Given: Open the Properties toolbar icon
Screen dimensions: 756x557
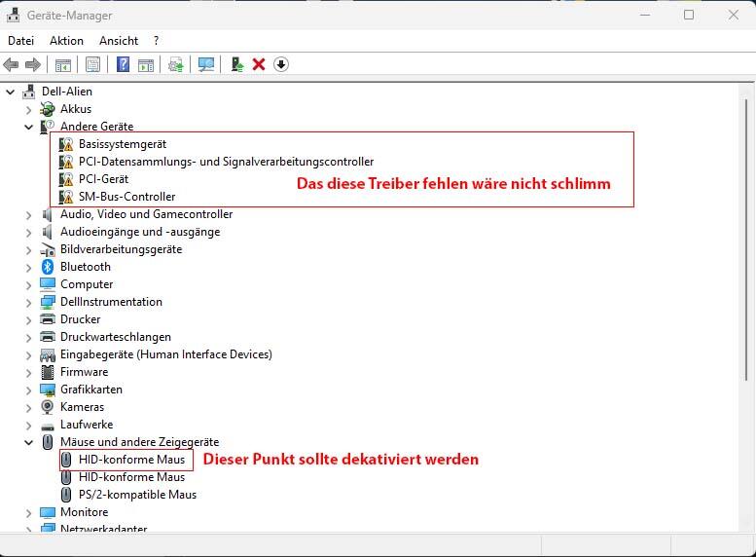Looking at the screenshot, I should click(92, 64).
